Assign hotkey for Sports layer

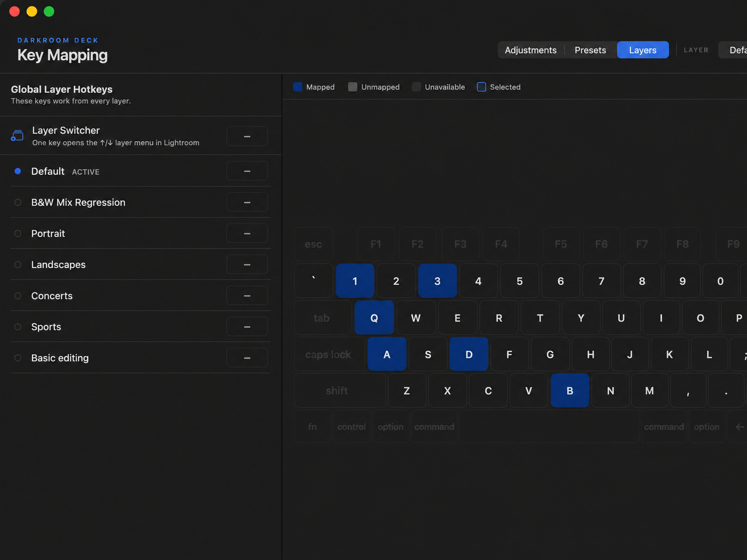click(x=247, y=327)
